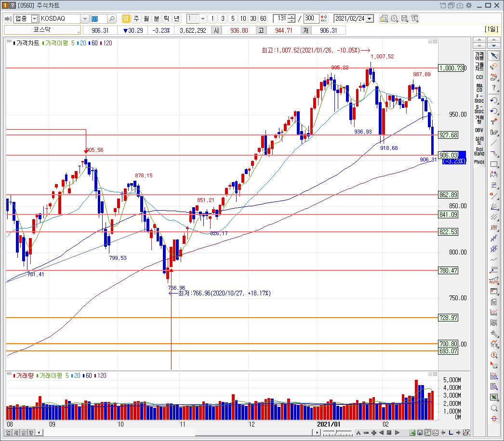Click the tool panel scroll-down arrow
The image size is (504, 441).
coord(494,46)
